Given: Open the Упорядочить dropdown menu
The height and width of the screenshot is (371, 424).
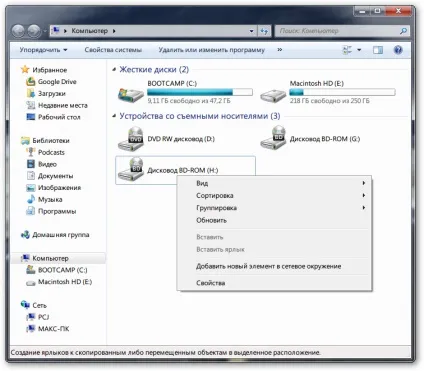Looking at the screenshot, I should coord(43,50).
